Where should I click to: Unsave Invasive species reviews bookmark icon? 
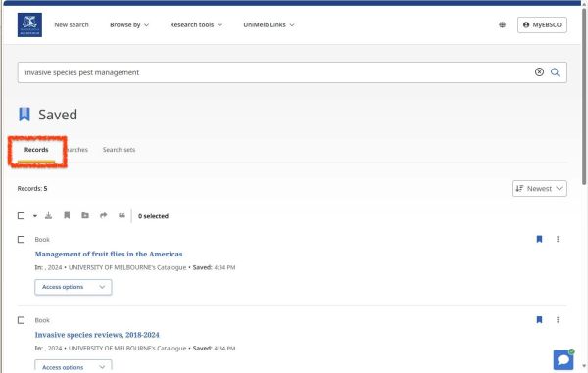click(x=539, y=320)
